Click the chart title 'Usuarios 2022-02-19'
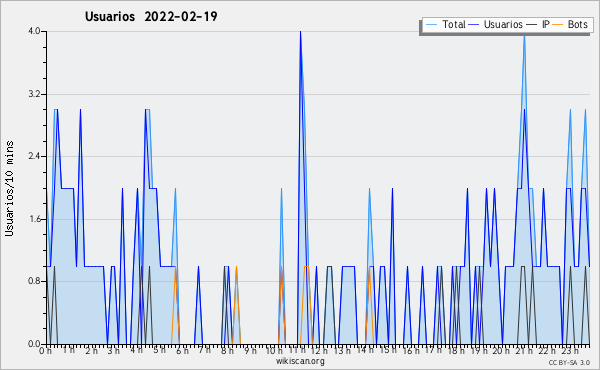Screen dimensions: 600x370 151,16
